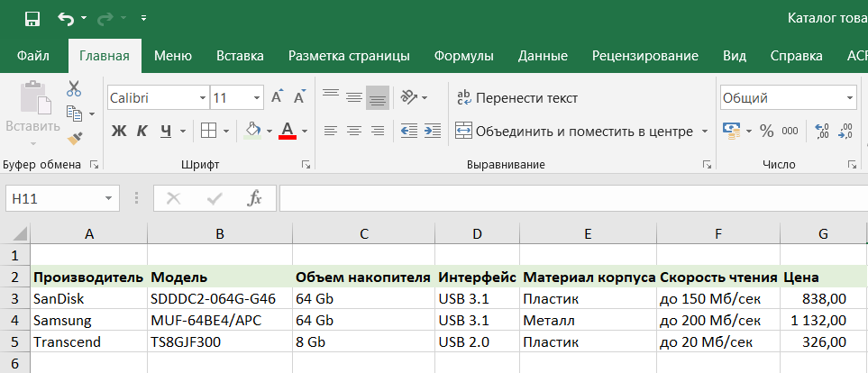Switch to the Меню tab

[173, 56]
